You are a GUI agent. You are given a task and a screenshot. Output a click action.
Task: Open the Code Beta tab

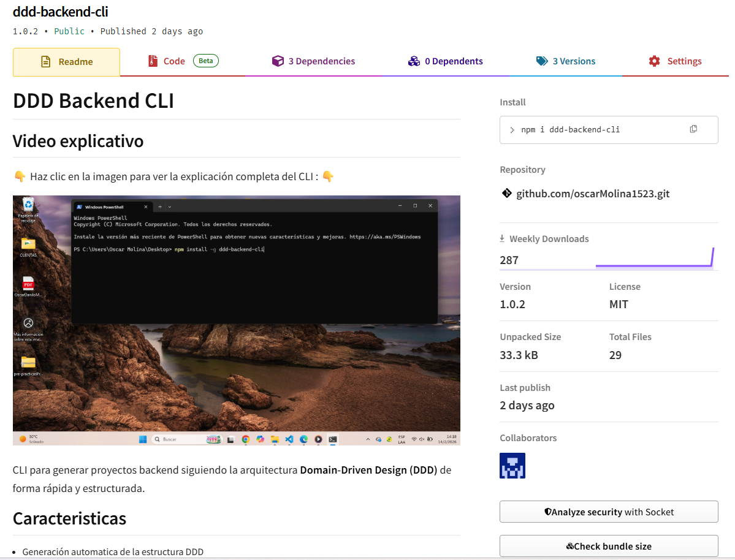pyautogui.click(x=183, y=61)
